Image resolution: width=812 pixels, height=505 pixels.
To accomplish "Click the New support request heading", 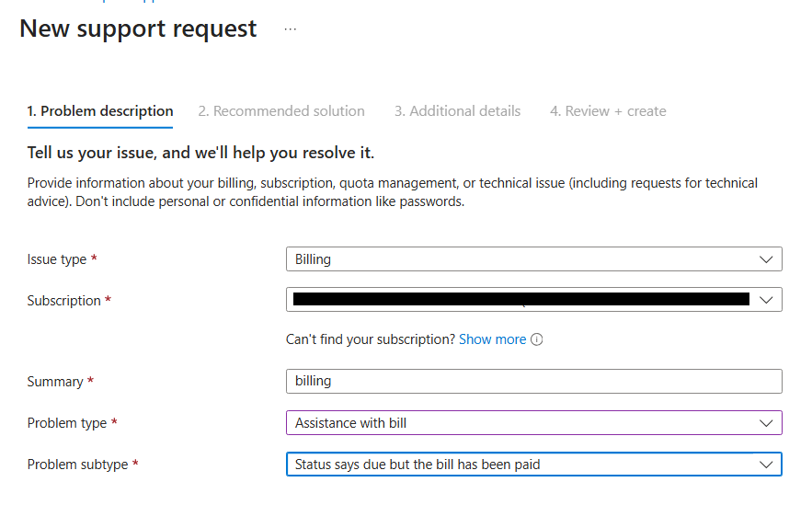I will (138, 29).
